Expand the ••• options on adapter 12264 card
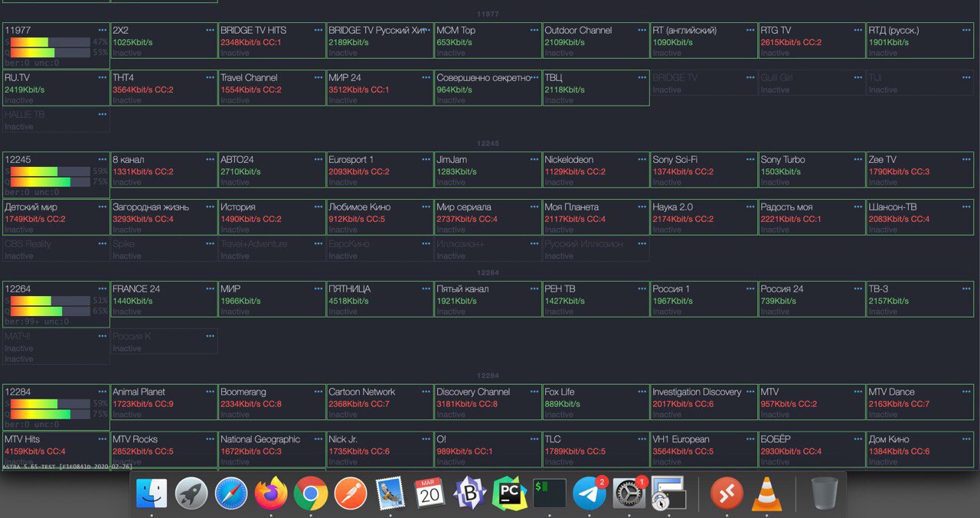 [x=103, y=289]
